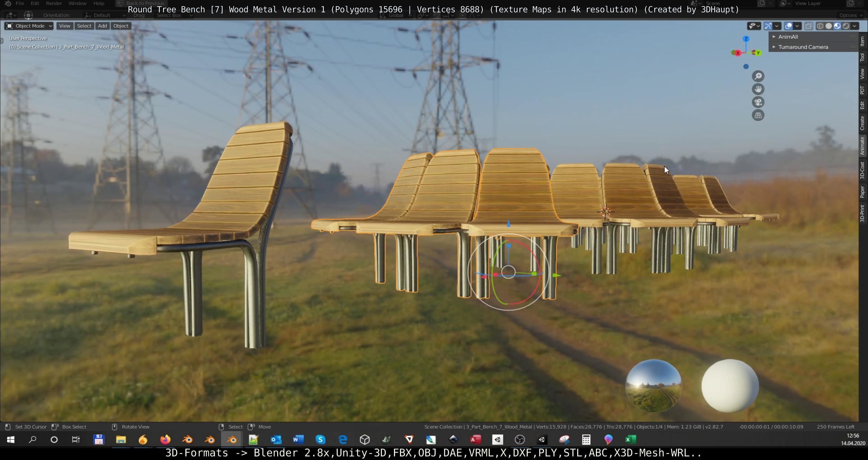
Task: Select solid viewport shading
Action: tap(829, 26)
